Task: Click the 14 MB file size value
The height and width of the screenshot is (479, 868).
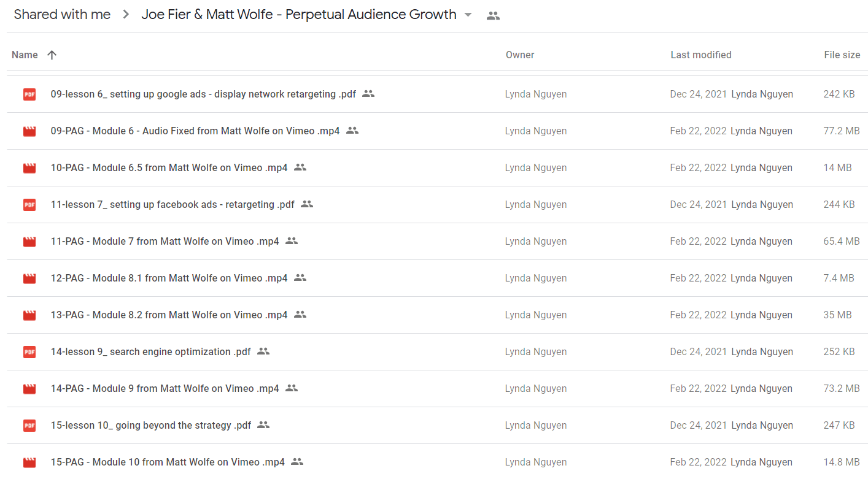Action: point(837,168)
